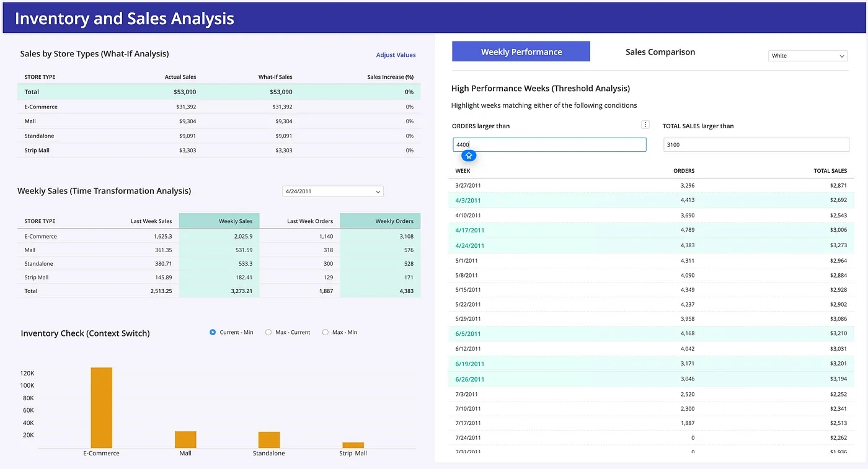Open the week selector showing 4/24/2011
This screenshot has height=469, width=868.
pos(332,191)
